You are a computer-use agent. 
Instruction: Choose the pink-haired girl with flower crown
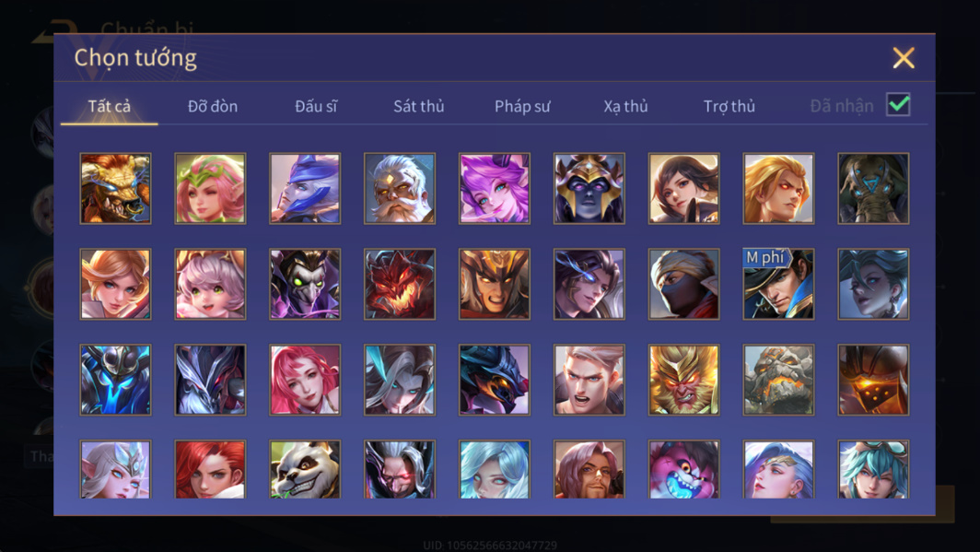click(x=210, y=188)
